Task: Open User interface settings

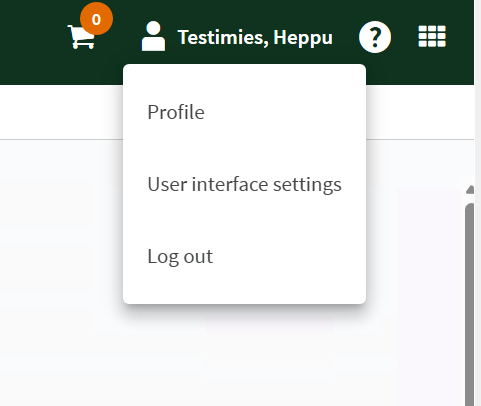Action: pyautogui.click(x=244, y=184)
